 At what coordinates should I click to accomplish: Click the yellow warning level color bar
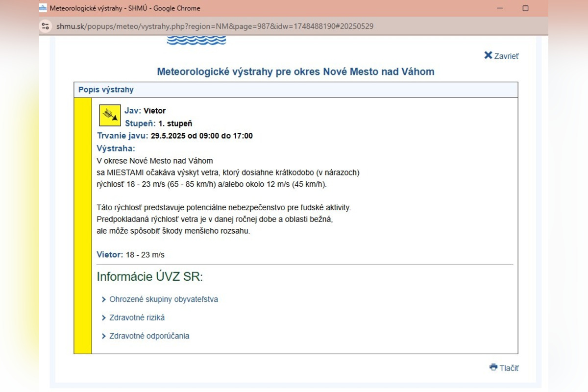click(83, 225)
